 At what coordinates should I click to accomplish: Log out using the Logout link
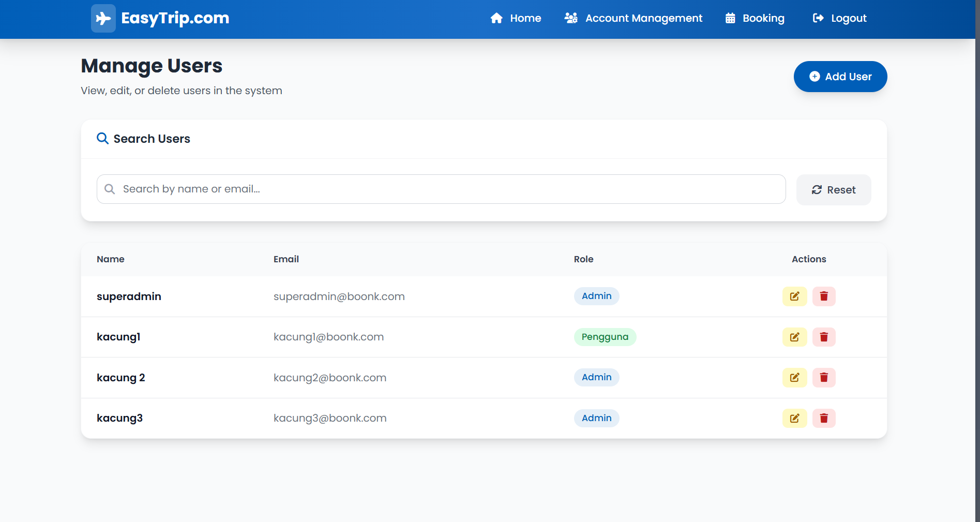(x=840, y=19)
